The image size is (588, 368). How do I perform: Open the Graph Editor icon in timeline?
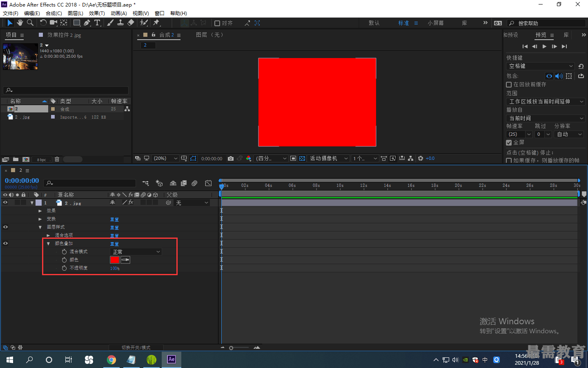coord(208,183)
